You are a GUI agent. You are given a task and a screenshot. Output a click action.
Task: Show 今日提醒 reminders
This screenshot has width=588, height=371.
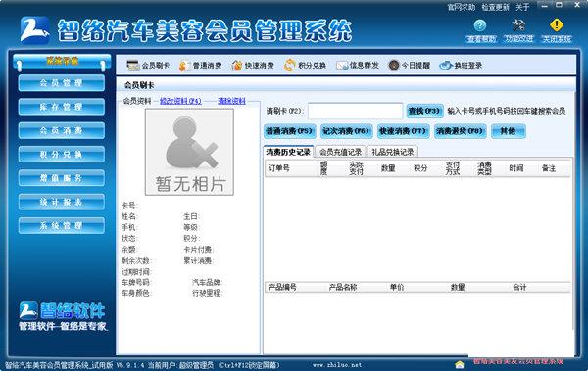point(409,66)
